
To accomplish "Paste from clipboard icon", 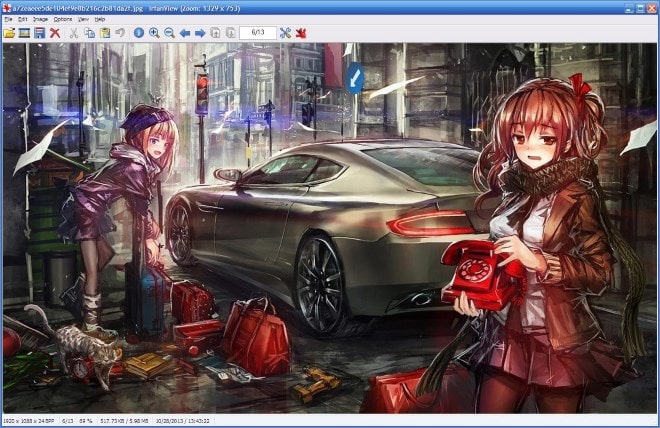I will click(105, 33).
